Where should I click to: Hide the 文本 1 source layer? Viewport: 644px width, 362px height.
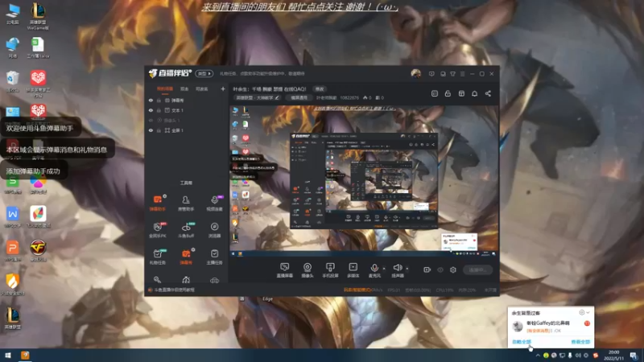[151, 110]
